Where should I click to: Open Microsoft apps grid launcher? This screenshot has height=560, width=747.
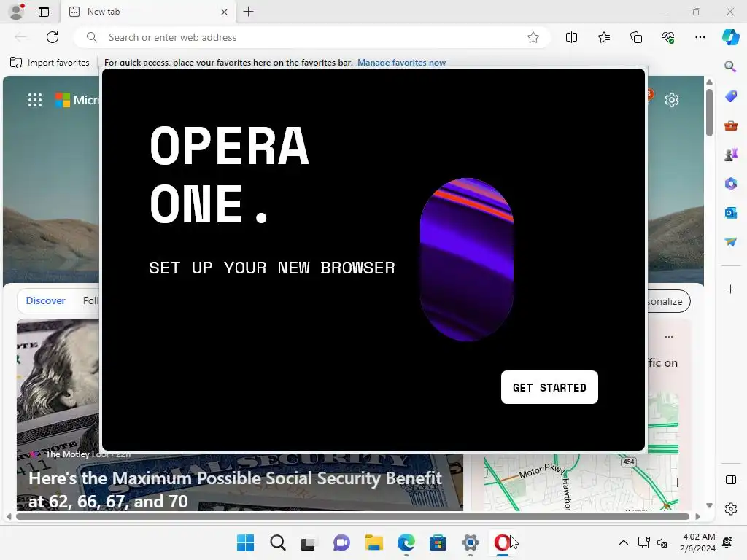(x=35, y=100)
